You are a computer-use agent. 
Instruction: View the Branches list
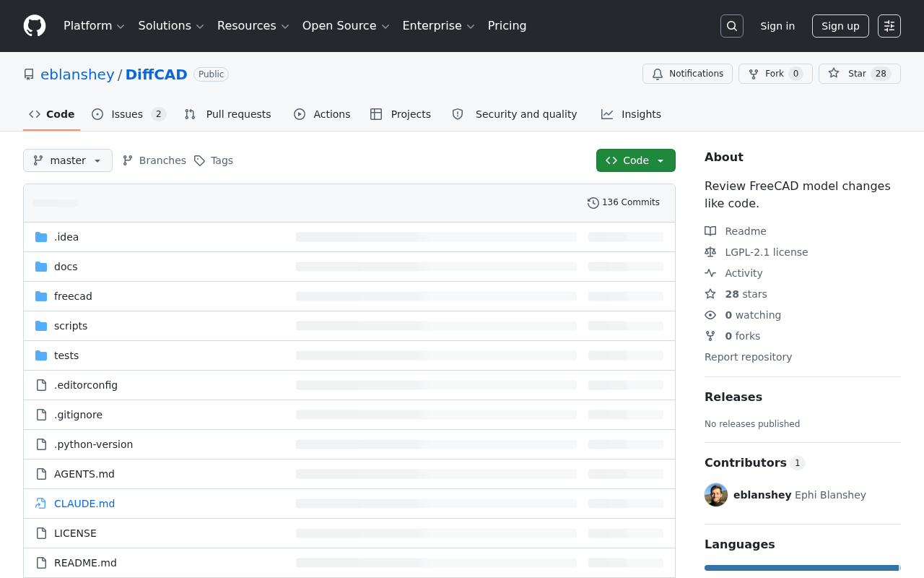pos(154,160)
